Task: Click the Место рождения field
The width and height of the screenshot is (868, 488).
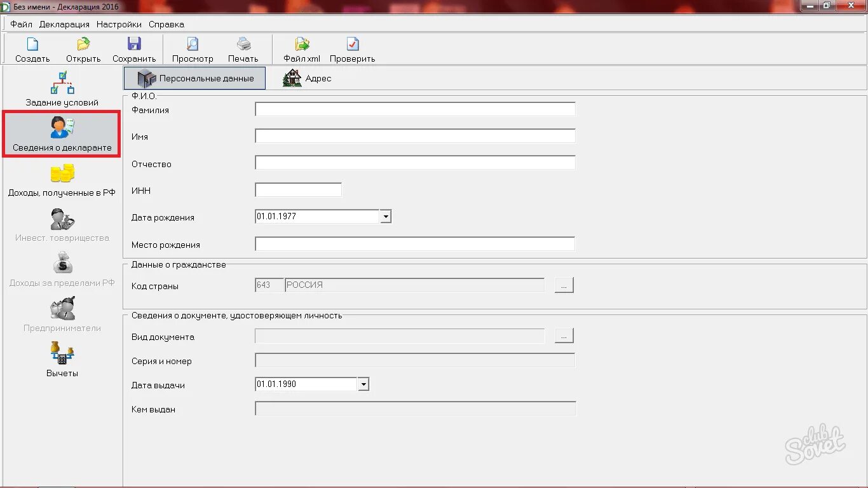Action: tap(415, 244)
